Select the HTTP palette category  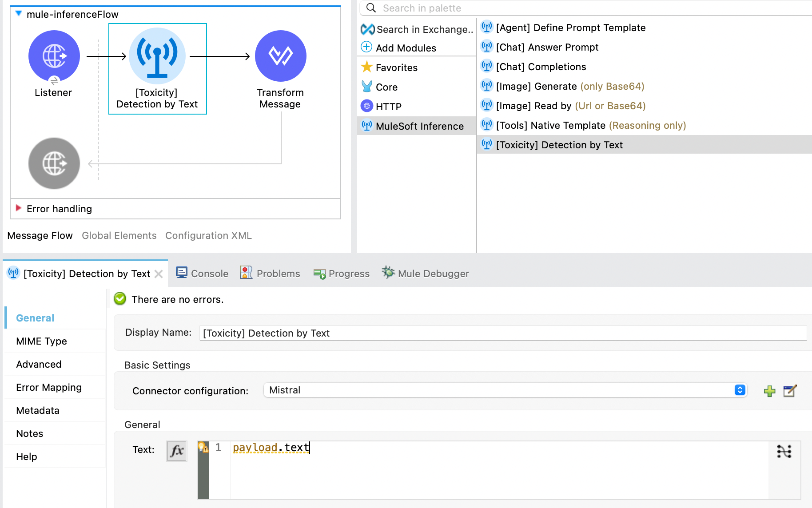(389, 107)
